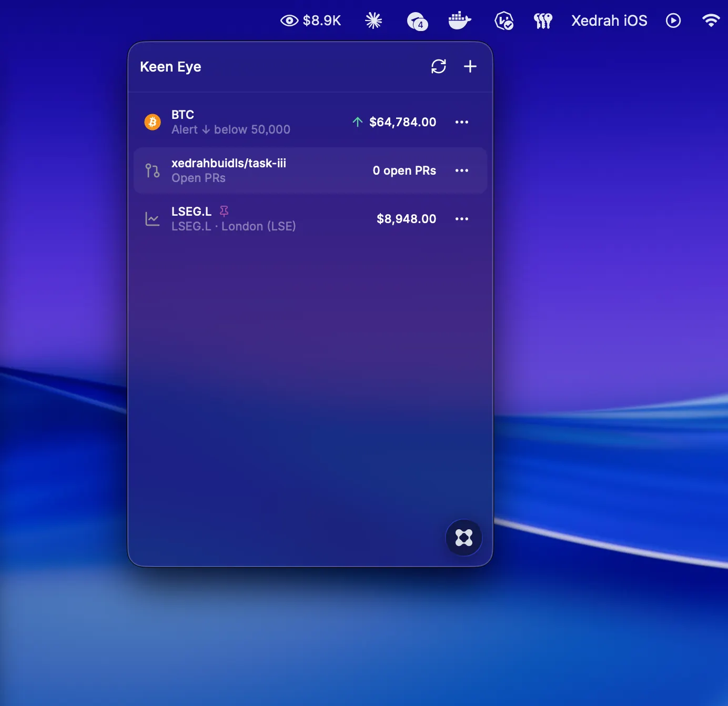The width and height of the screenshot is (728, 706).
Task: Add a new watcher with plus icon
Action: (470, 66)
